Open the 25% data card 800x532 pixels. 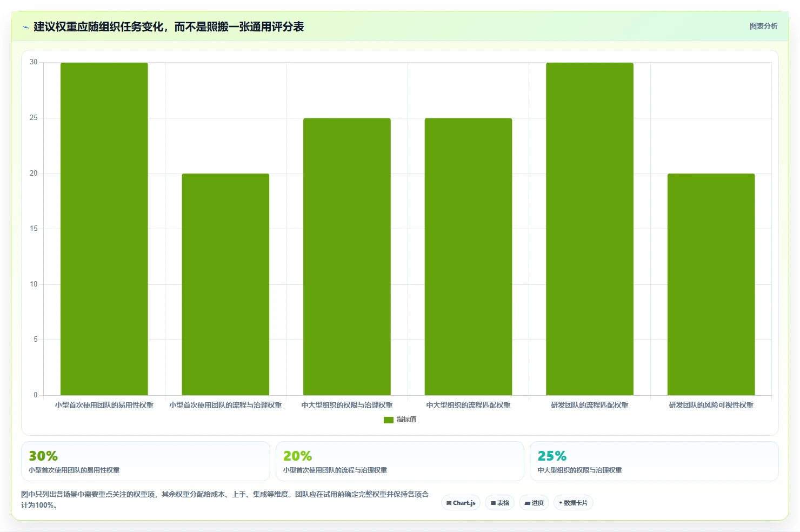point(654,461)
